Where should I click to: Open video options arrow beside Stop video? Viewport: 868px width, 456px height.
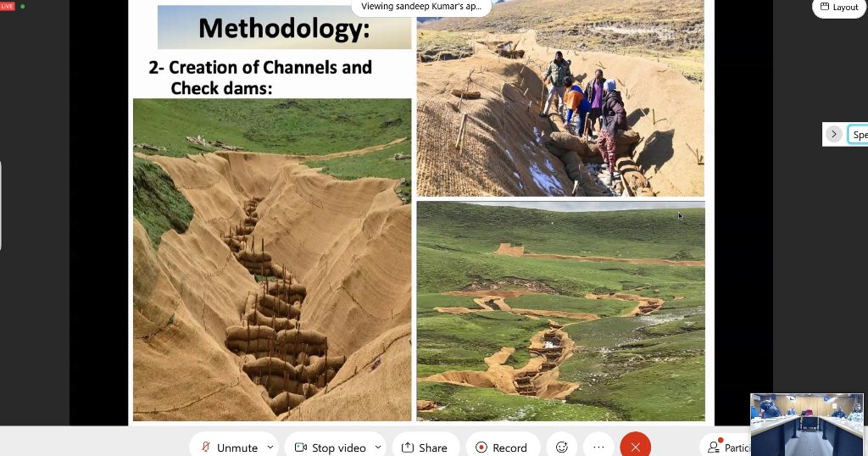(x=378, y=448)
